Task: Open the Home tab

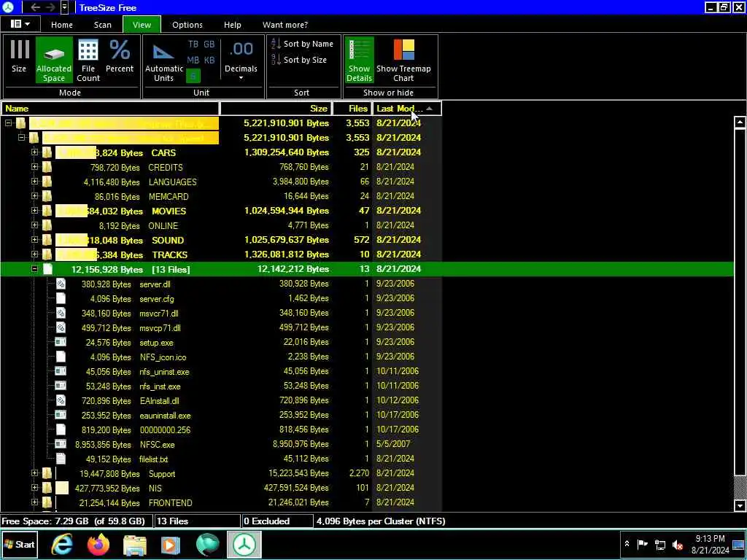Action: (62, 25)
